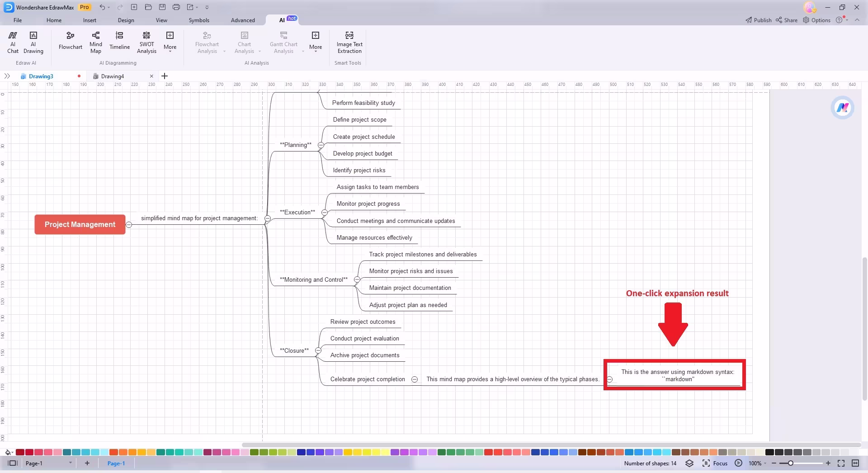Close the Drawing4 document tab
Image resolution: width=868 pixels, height=473 pixels.
point(151,76)
